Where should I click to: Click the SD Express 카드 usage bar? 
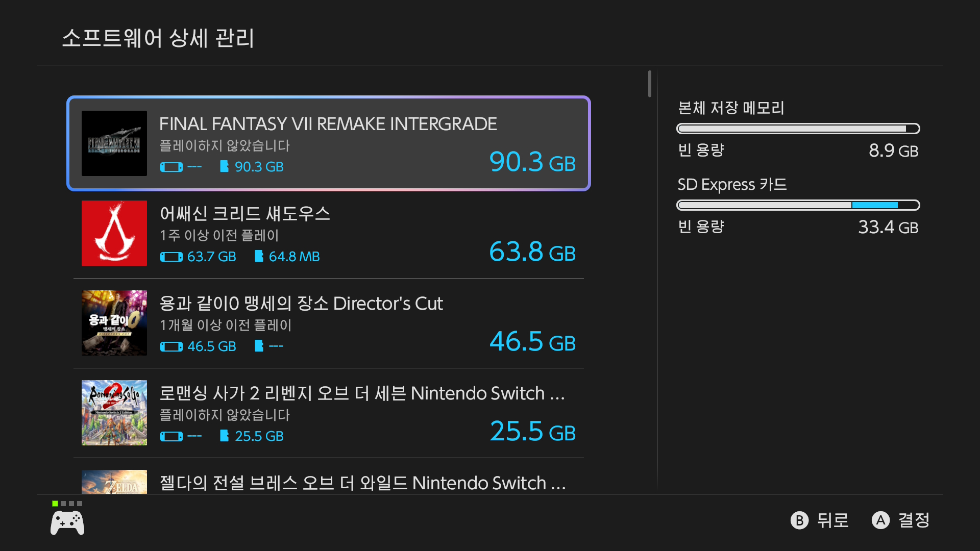pyautogui.click(x=798, y=205)
